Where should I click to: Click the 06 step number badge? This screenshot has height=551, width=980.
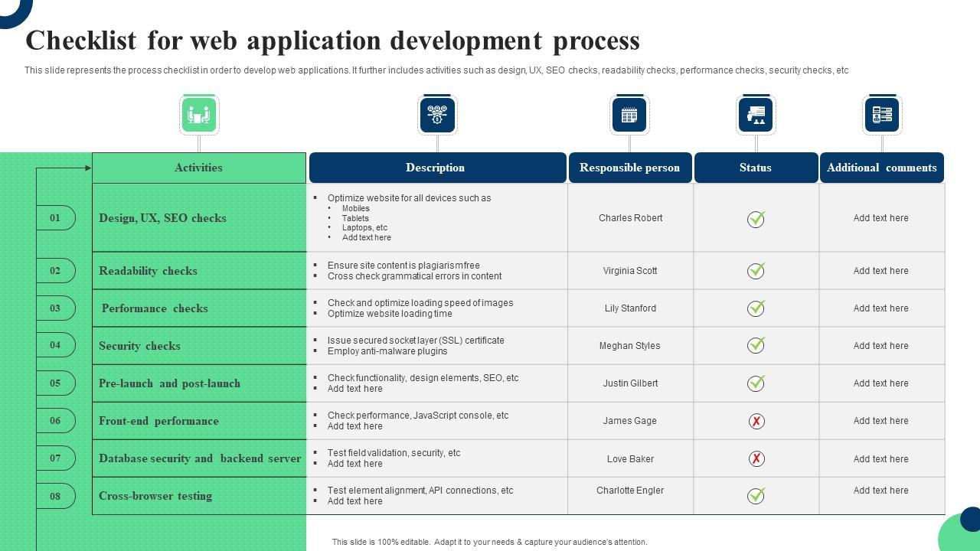[56, 420]
